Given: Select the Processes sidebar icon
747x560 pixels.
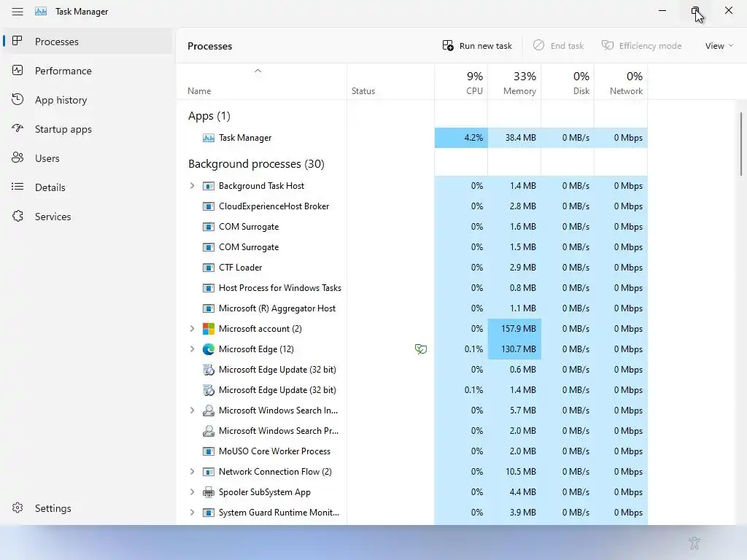Looking at the screenshot, I should click(x=18, y=41).
